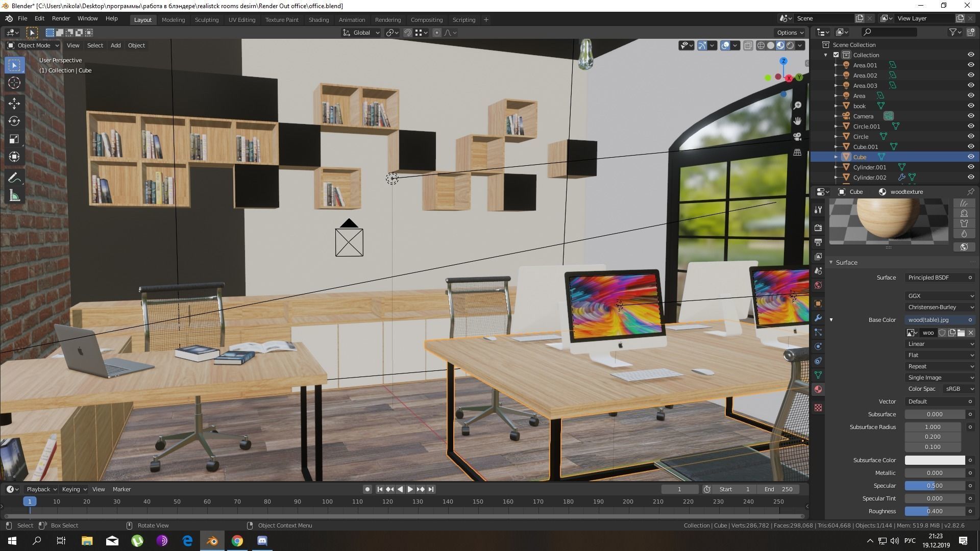Uncheck the Collection checkbox in outliner
The image size is (980, 551).
coord(836,55)
